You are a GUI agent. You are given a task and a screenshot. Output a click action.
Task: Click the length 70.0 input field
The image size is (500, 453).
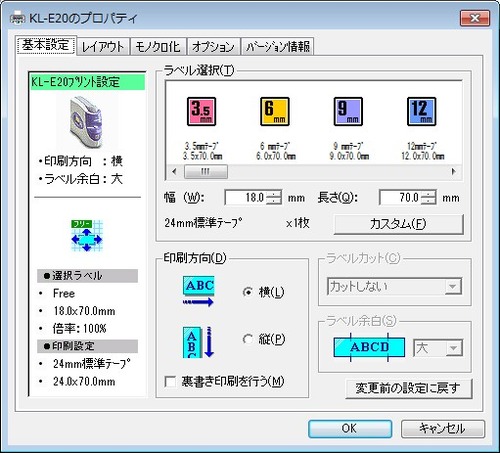point(400,198)
